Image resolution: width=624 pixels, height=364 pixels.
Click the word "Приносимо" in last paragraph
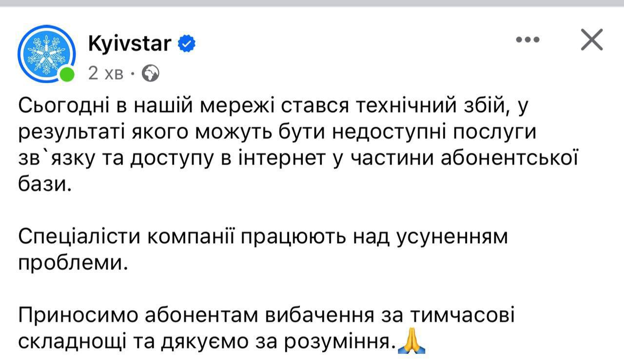click(77, 316)
